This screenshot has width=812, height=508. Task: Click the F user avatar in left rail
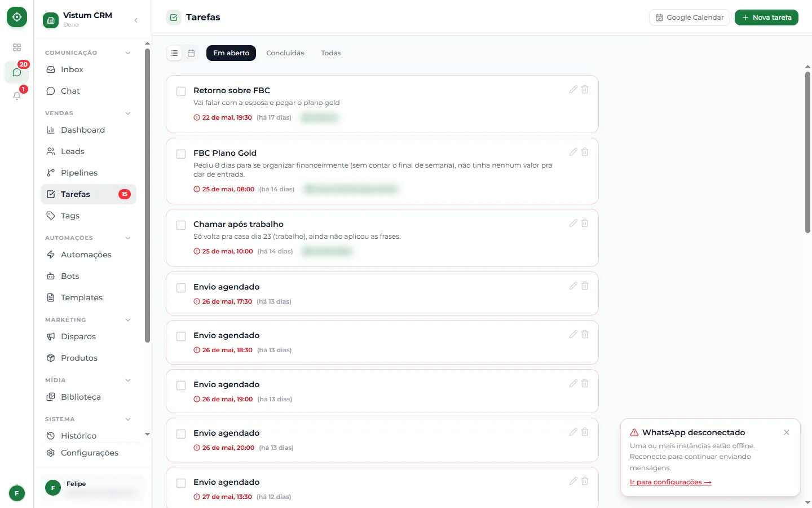tap(17, 493)
